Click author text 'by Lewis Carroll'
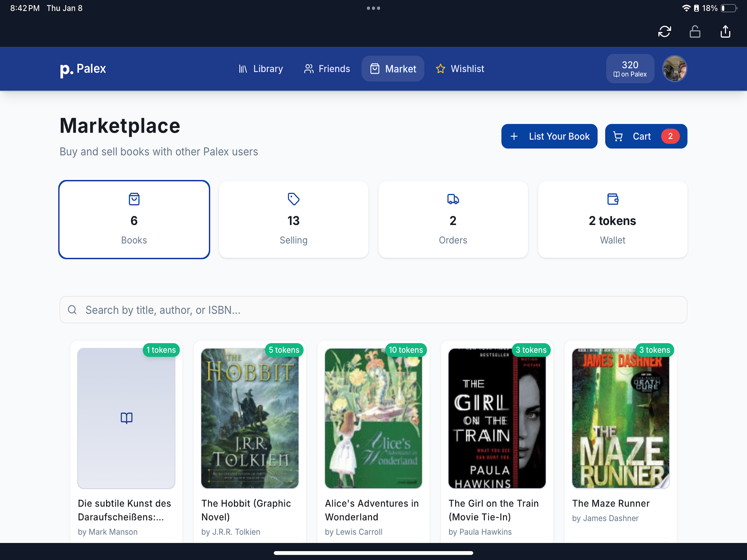Image resolution: width=747 pixels, height=560 pixels. point(354,532)
